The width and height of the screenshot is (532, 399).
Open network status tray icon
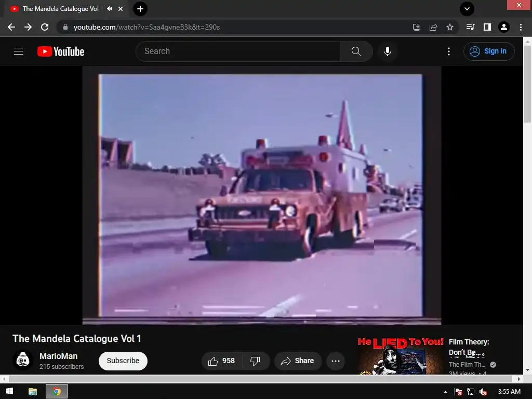coord(471,392)
